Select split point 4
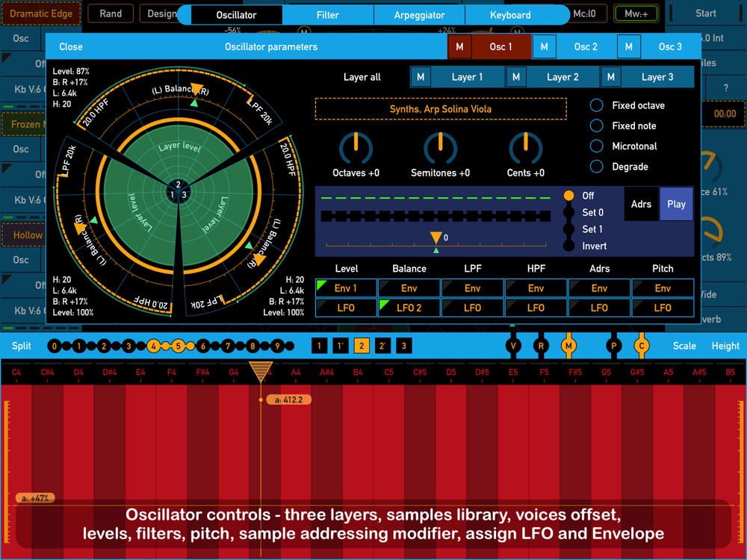Viewport: 747px width, 560px height. tap(153, 346)
